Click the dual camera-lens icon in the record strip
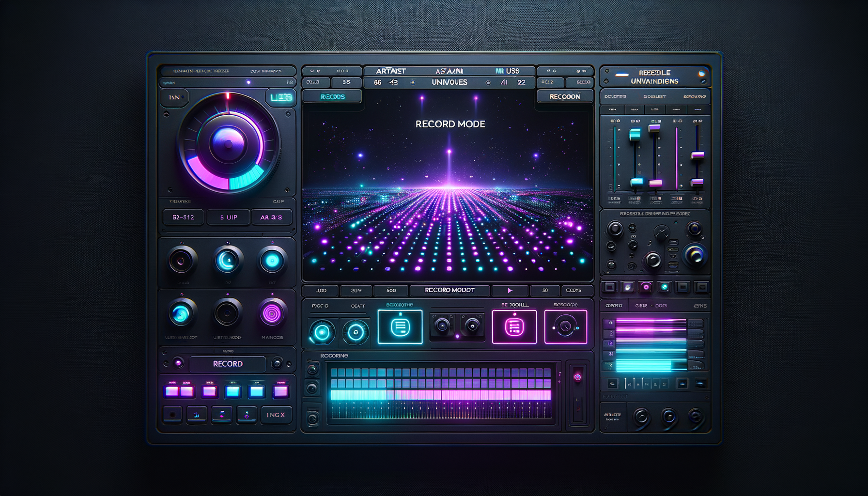This screenshot has height=496, width=868. point(458,326)
